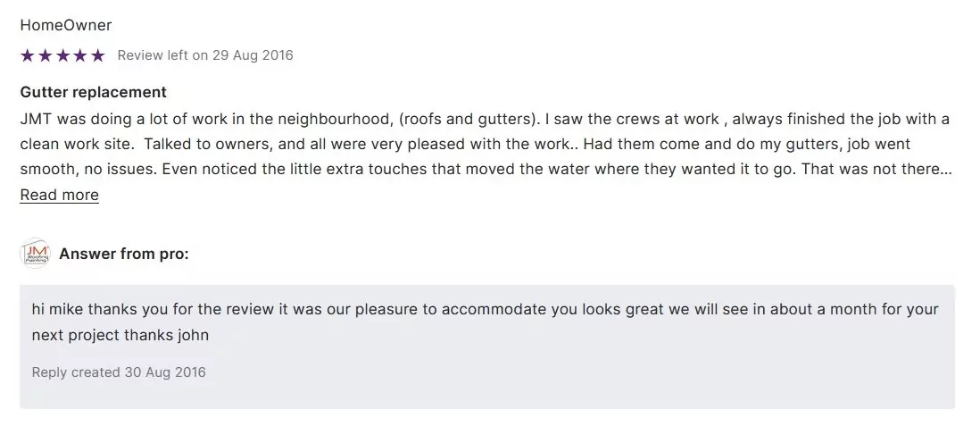Image resolution: width=980 pixels, height=426 pixels.
Task: Click the first purple rating star
Action: (x=27, y=55)
